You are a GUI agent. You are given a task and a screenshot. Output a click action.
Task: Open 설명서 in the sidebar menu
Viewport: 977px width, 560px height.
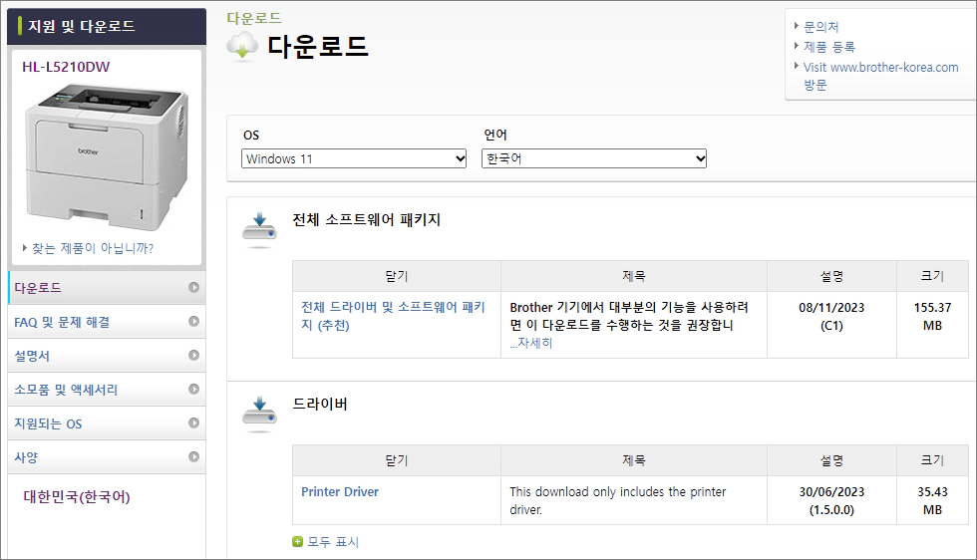[107, 356]
